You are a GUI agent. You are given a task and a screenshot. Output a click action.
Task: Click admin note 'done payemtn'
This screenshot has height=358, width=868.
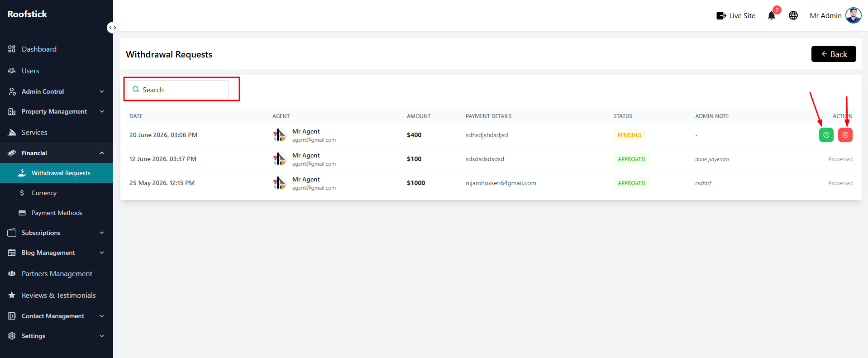pyautogui.click(x=712, y=159)
